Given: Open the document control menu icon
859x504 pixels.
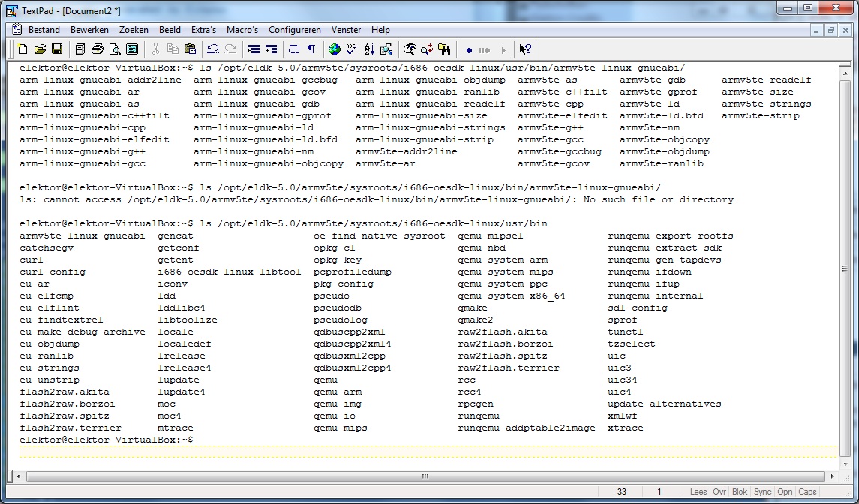Looking at the screenshot, I should coord(17,30).
